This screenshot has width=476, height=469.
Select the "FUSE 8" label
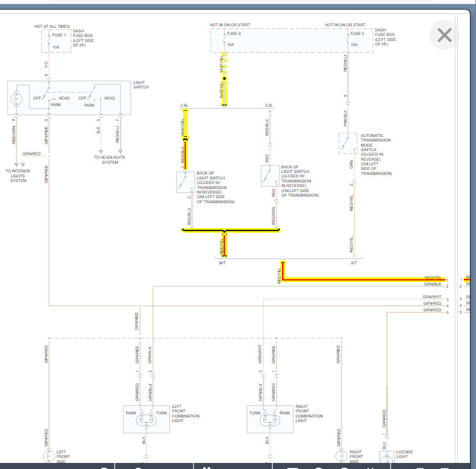coord(234,33)
